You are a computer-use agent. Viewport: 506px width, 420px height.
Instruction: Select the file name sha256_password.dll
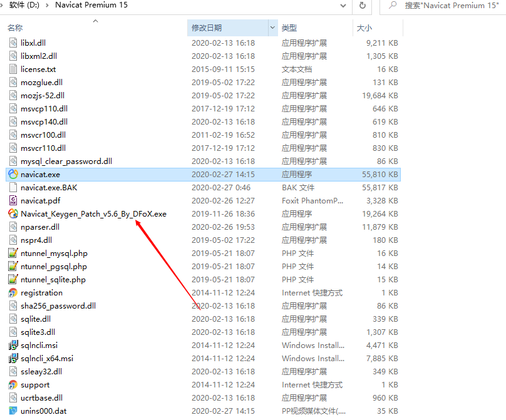click(58, 306)
